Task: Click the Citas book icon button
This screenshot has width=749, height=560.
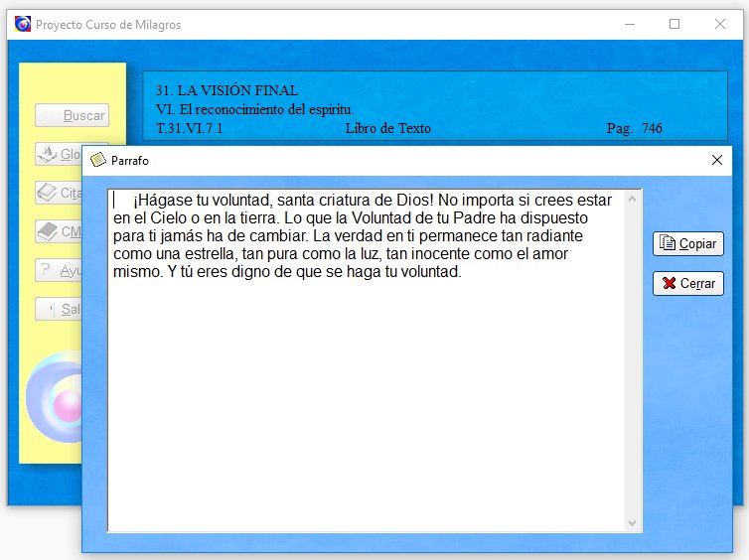Action: click(x=59, y=193)
